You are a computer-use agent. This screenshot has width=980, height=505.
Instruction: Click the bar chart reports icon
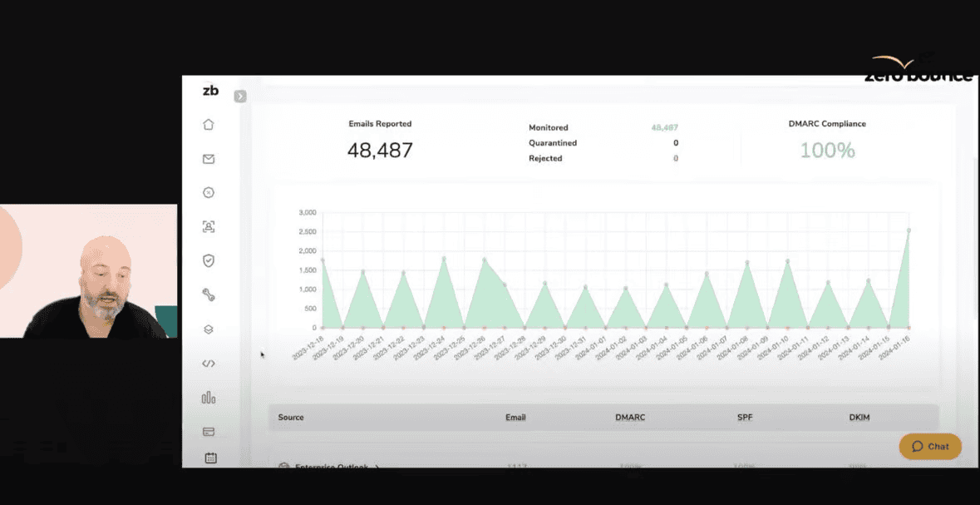pos(209,398)
